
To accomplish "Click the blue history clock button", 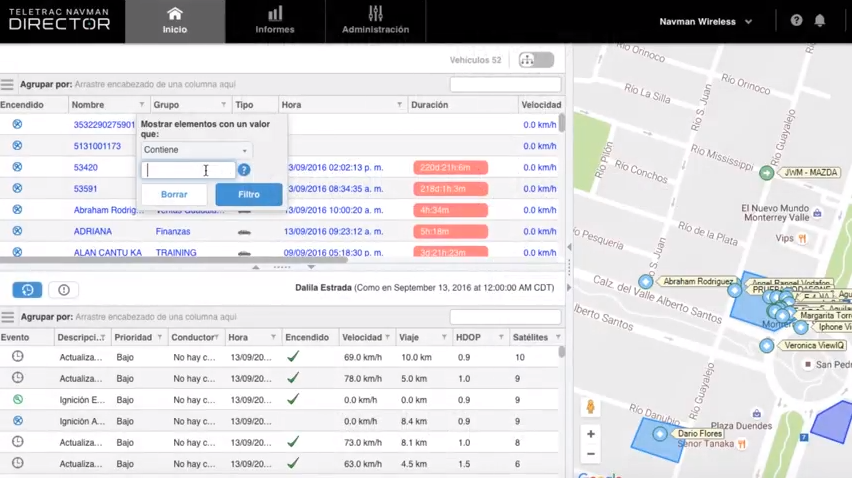I will pyautogui.click(x=27, y=290).
